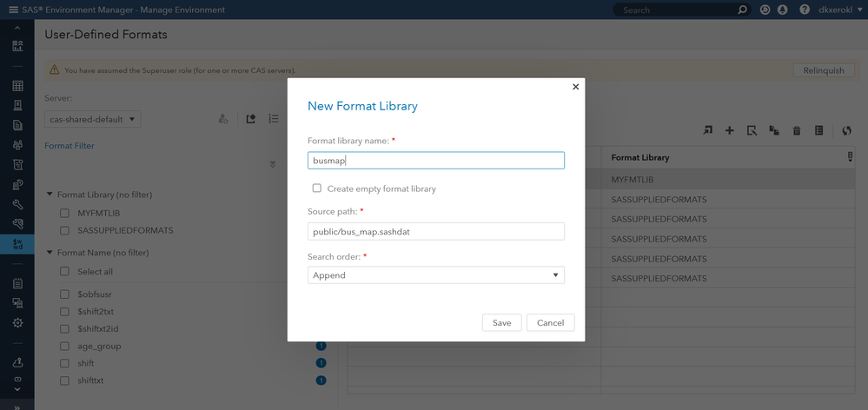The image size is (868, 410).
Task: Open the help question mark icon
Action: click(805, 10)
